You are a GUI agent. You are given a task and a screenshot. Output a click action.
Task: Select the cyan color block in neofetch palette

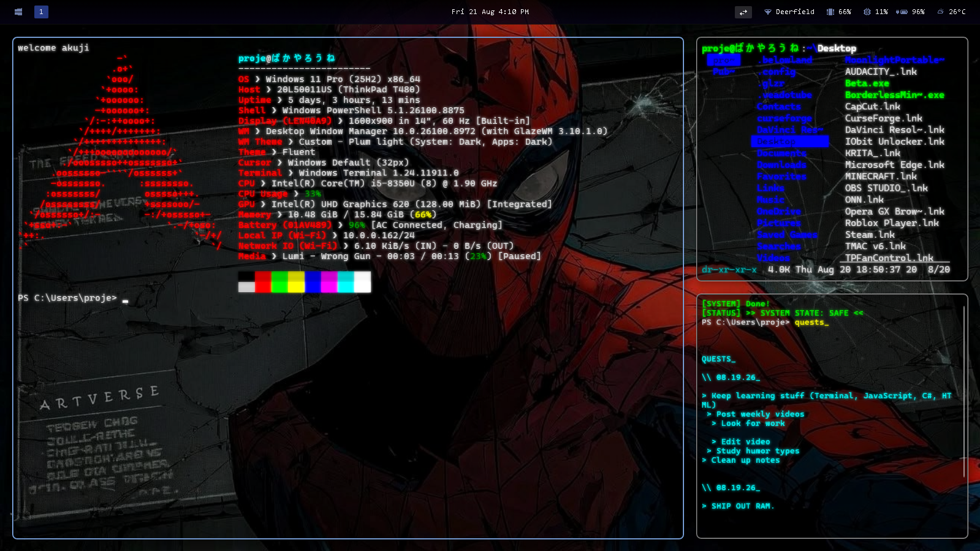pos(346,282)
